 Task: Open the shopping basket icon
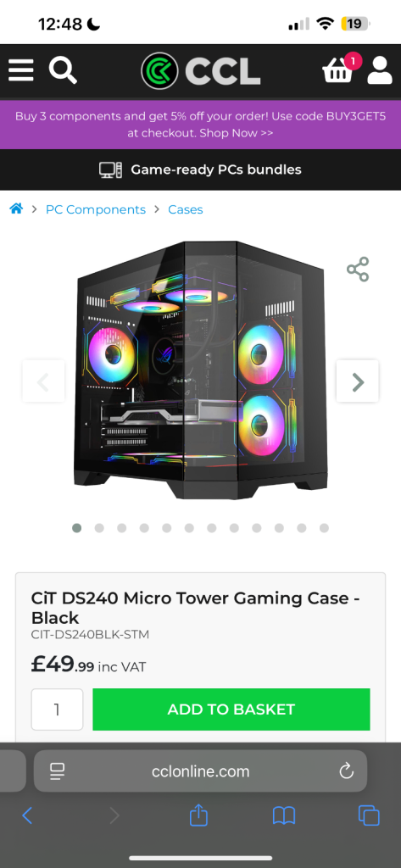click(x=340, y=70)
